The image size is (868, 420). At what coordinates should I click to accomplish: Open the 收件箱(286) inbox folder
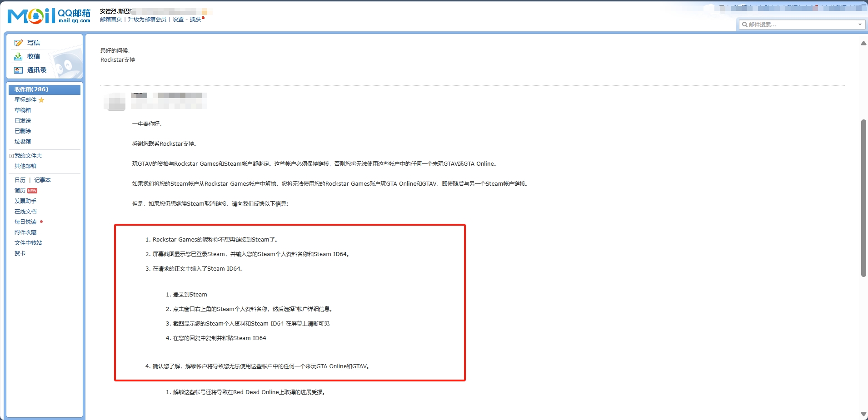31,89
